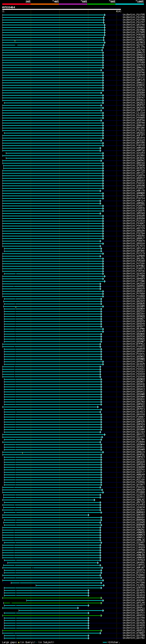
Task: Click label UniRef100_Q40891
Action: (x=134, y=562)
